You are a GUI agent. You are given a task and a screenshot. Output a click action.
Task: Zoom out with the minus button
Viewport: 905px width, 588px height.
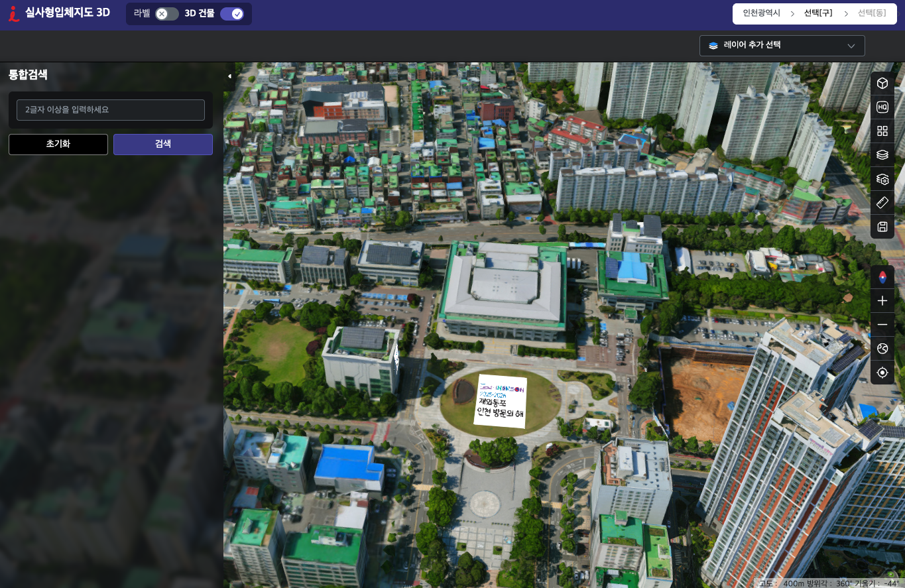coord(882,325)
